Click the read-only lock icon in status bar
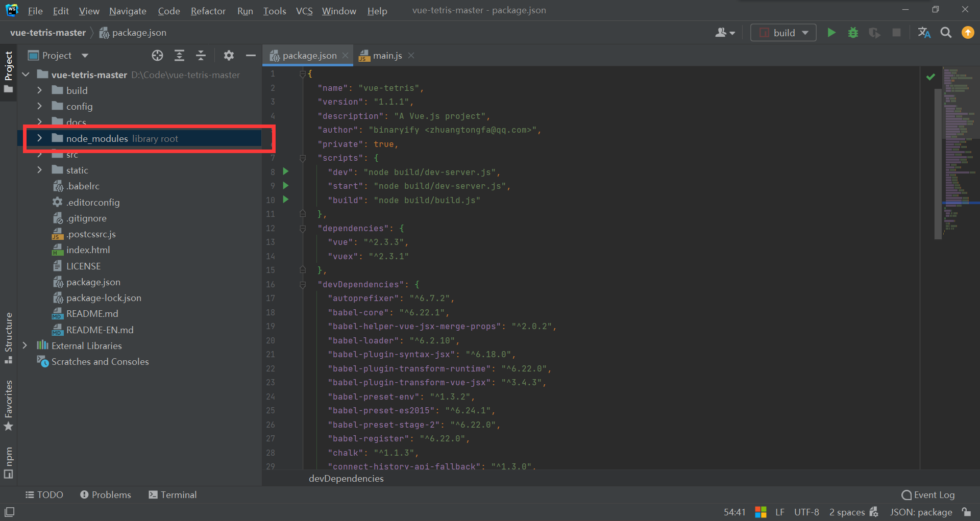 966,512
